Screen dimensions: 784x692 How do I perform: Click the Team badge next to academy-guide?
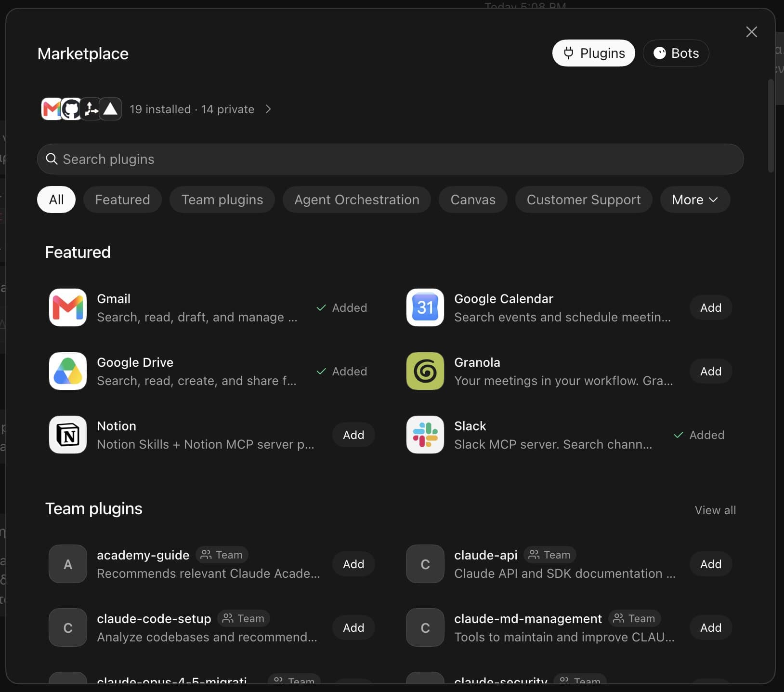click(x=222, y=555)
